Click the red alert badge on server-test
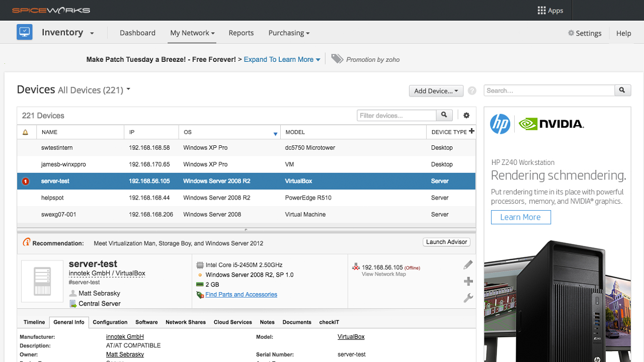 coord(26,182)
